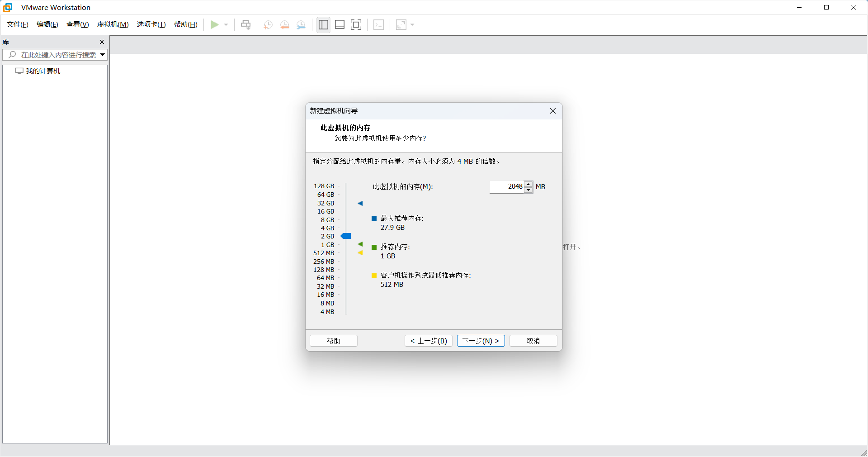The width and height of the screenshot is (868, 457).
Task: Expand the power options dropdown arrow
Action: point(226,24)
